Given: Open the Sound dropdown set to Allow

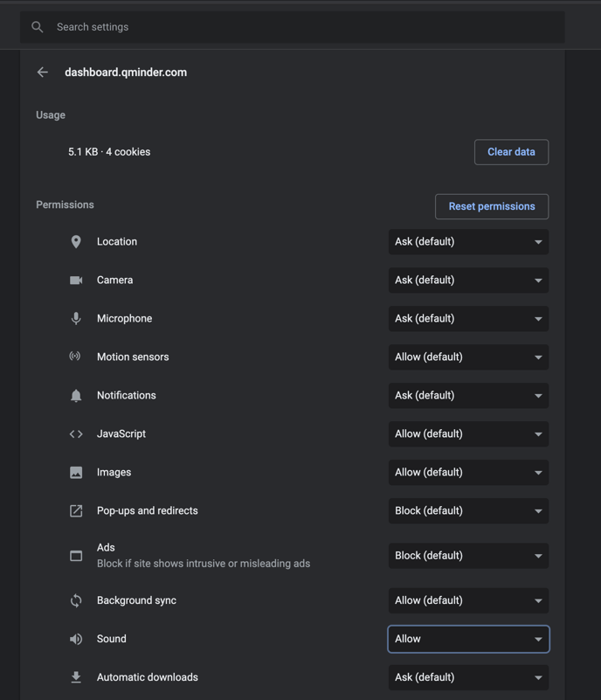Looking at the screenshot, I should click(468, 639).
